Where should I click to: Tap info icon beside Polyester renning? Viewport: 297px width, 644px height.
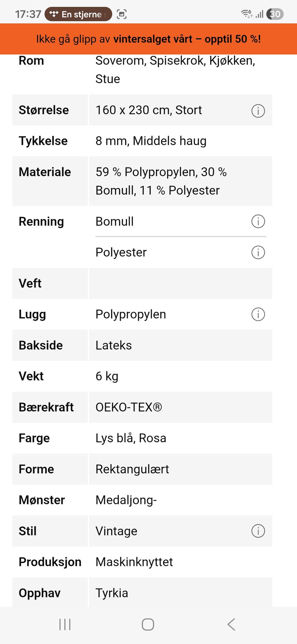click(x=258, y=252)
